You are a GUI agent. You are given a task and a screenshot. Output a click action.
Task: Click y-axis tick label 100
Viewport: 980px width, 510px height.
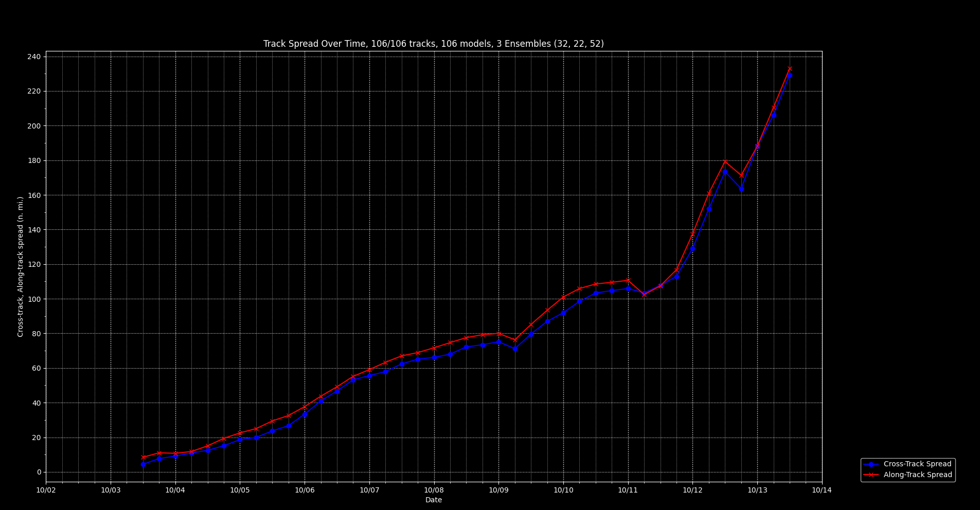tap(34, 299)
